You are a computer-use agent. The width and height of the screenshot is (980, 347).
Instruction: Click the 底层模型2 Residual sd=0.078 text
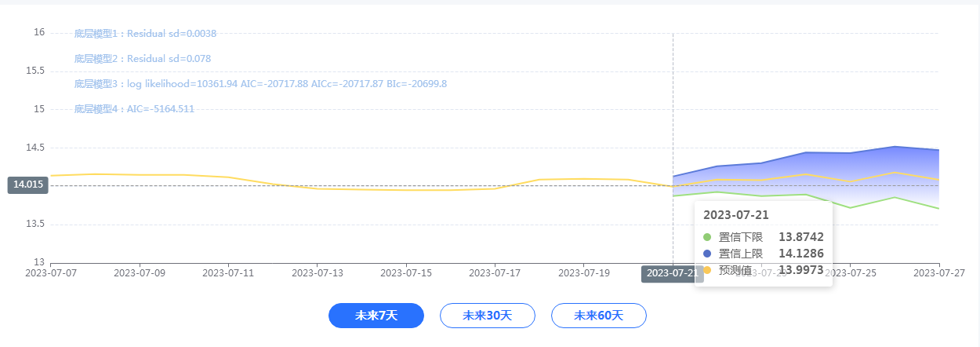[142, 59]
